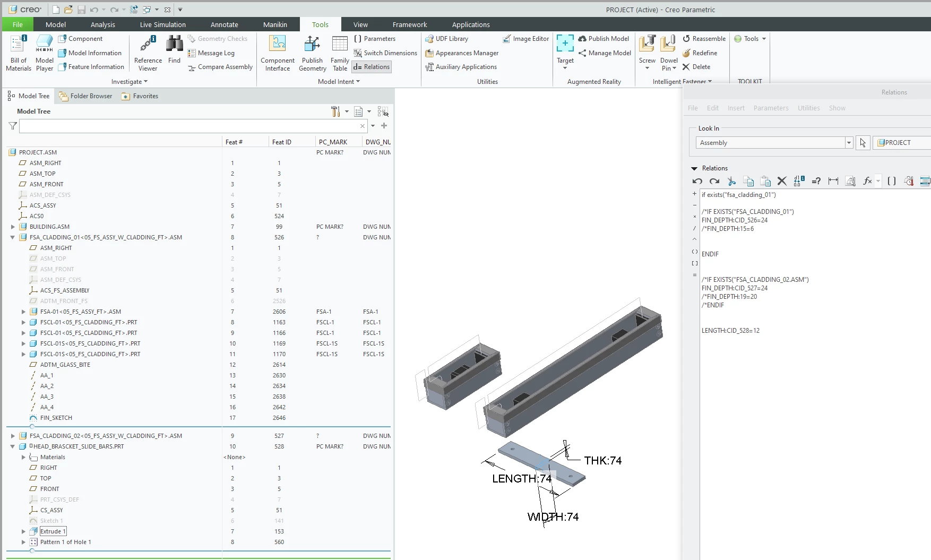Click the brackets icon in Relations toolbar

click(x=892, y=181)
